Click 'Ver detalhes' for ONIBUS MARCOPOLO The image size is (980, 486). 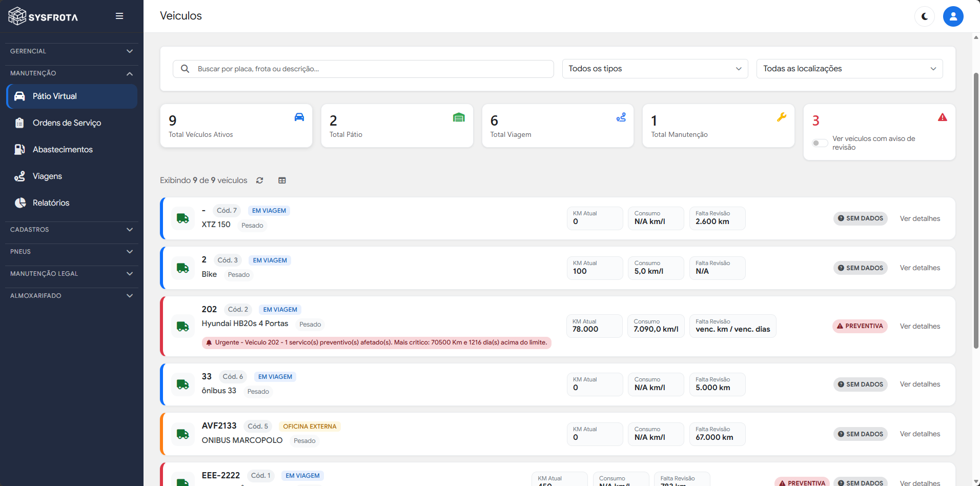[920, 434]
